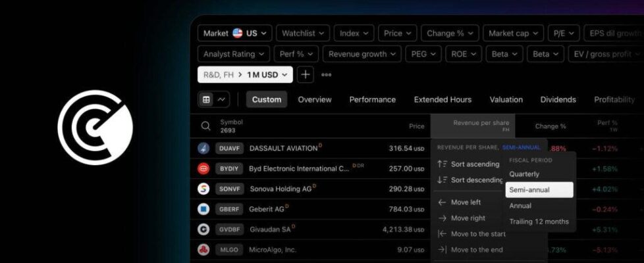Screen dimensions: 644x263
Task: Open the PEG filter dropdown
Action: point(423,54)
